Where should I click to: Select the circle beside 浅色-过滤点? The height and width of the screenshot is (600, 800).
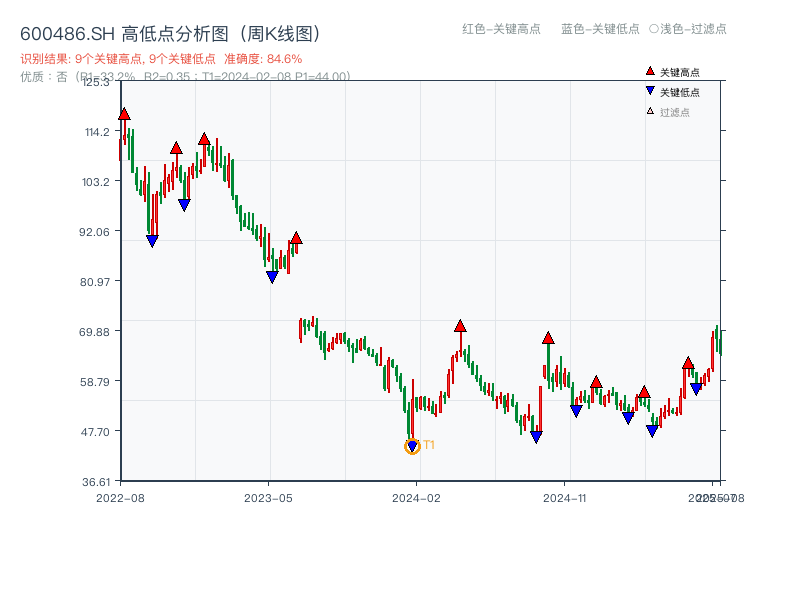[x=654, y=29]
